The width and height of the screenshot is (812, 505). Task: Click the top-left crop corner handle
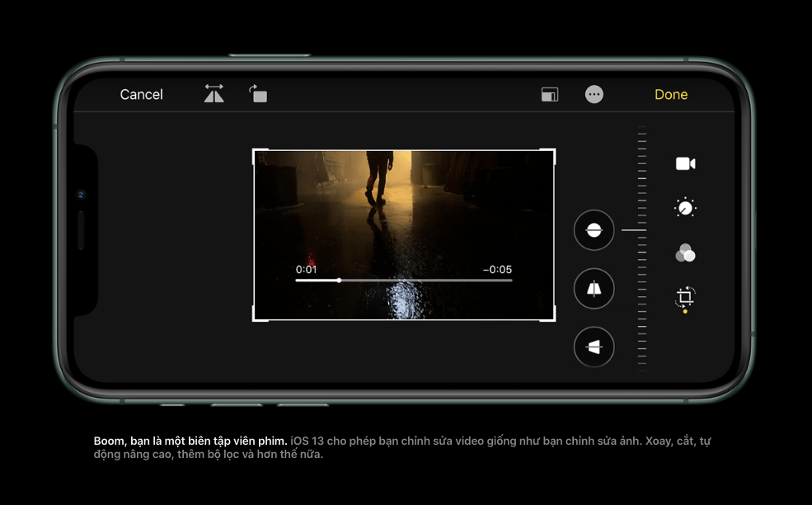[x=260, y=157]
